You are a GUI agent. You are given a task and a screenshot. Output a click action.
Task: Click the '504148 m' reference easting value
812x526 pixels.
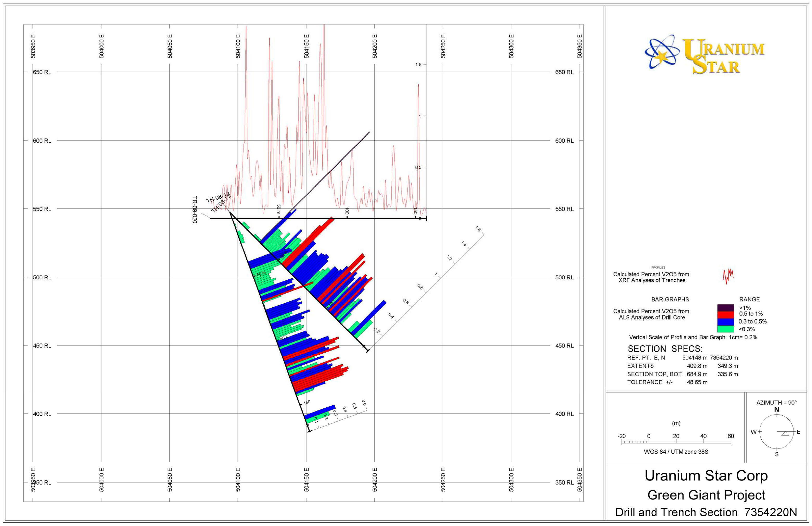[x=695, y=358]
